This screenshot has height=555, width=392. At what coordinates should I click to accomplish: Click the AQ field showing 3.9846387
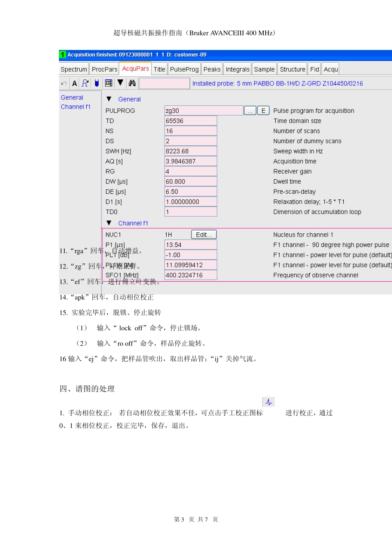(x=191, y=161)
